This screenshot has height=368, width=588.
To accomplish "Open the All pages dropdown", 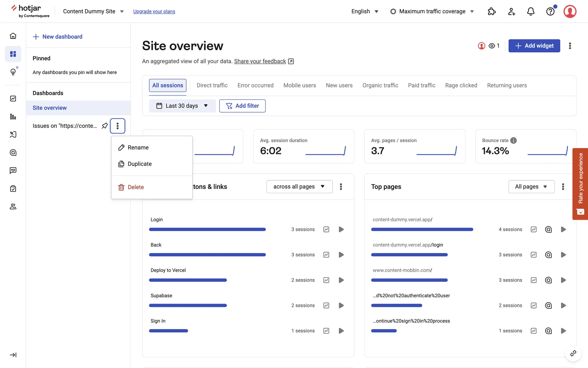I will (531, 187).
